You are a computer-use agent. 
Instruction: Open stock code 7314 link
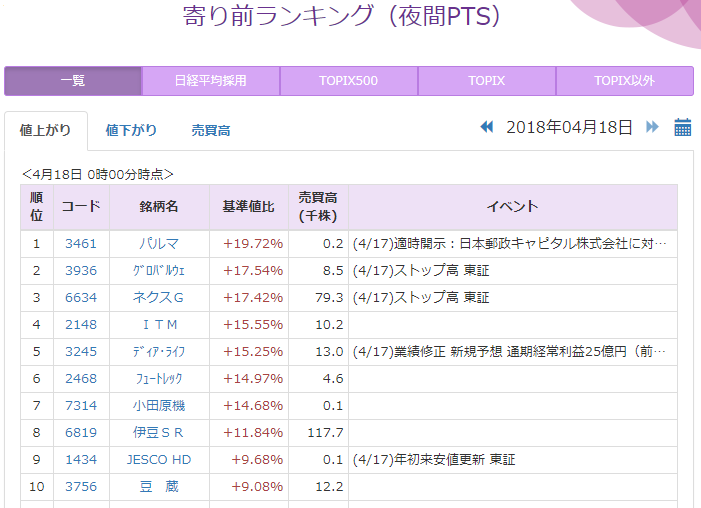(81, 406)
